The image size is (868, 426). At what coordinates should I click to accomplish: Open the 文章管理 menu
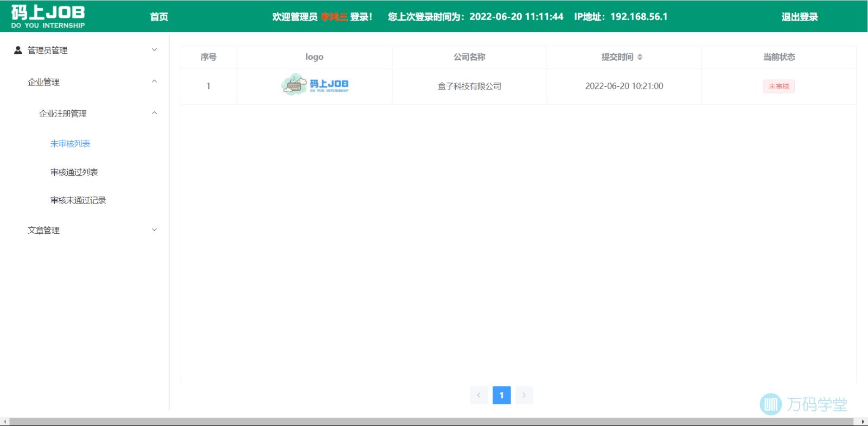[85, 230]
